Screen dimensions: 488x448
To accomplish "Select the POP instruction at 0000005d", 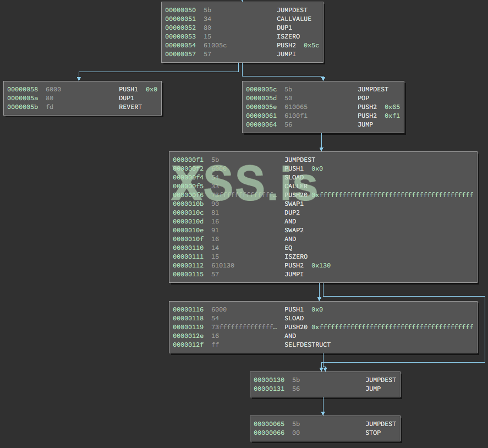I will click(363, 98).
